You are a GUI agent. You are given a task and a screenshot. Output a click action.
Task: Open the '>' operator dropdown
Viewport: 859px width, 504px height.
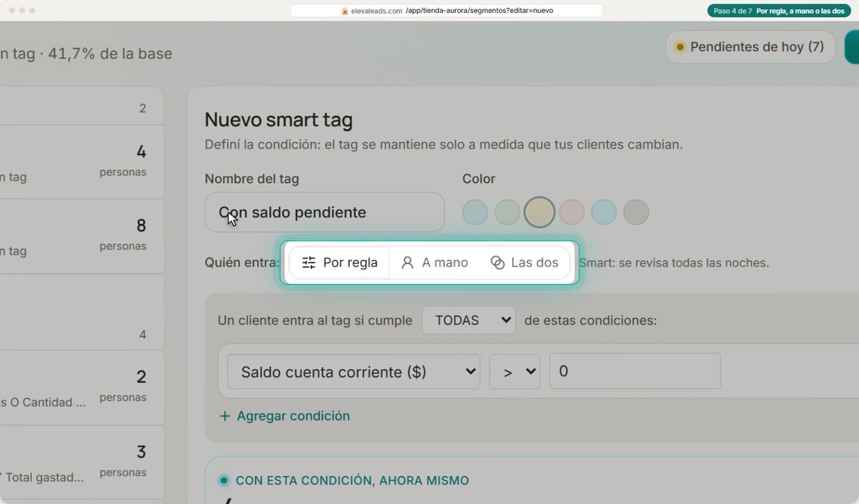[x=515, y=372]
